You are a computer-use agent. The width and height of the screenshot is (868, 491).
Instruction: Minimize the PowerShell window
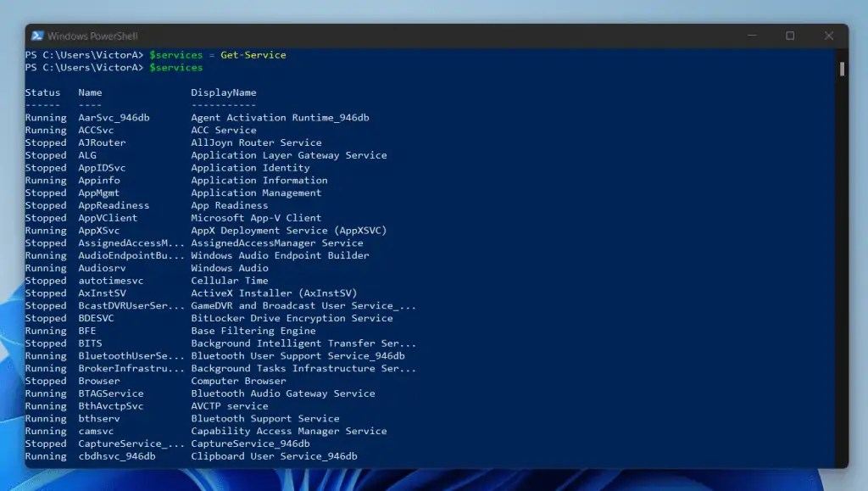point(751,36)
